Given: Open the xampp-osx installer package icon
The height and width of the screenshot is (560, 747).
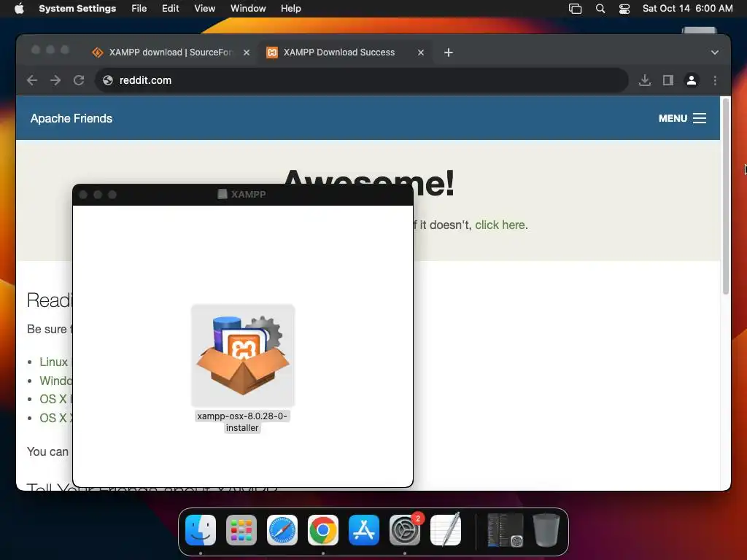Looking at the screenshot, I should pos(243,355).
